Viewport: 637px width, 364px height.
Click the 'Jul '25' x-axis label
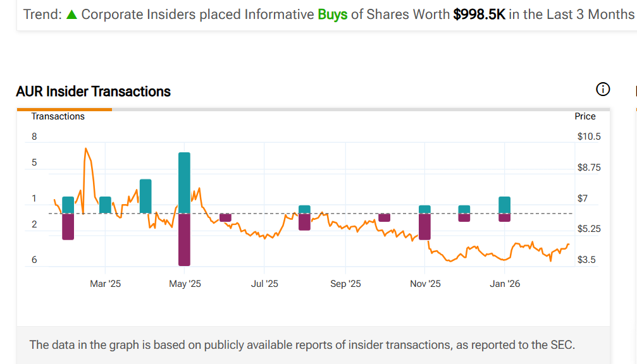click(x=264, y=284)
